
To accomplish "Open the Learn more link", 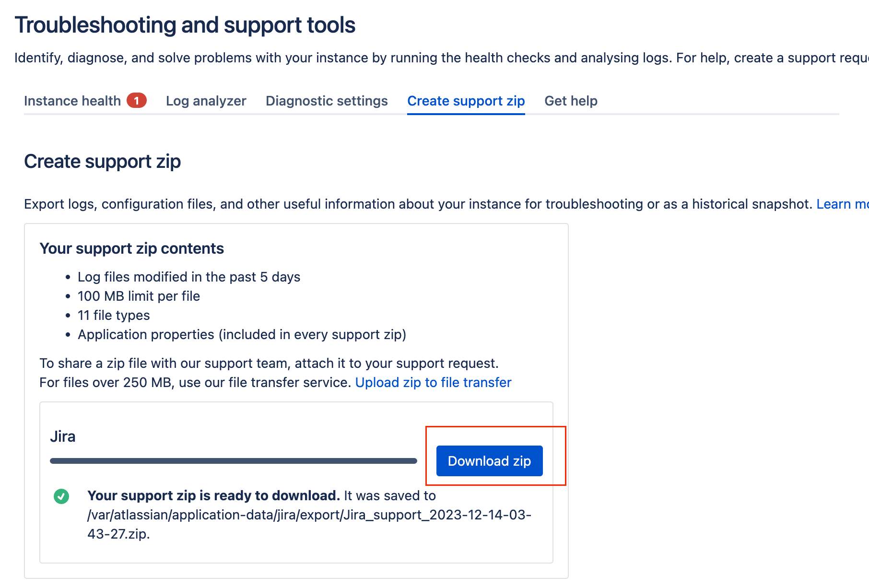I will [842, 204].
